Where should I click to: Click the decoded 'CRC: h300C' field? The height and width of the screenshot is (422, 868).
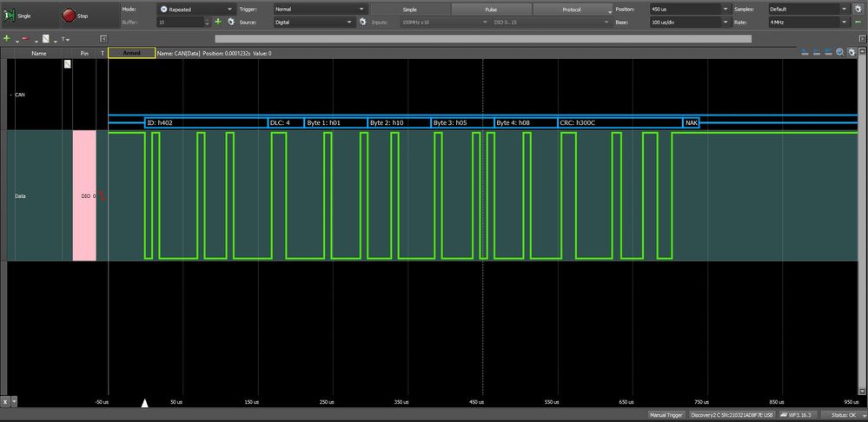pos(620,122)
